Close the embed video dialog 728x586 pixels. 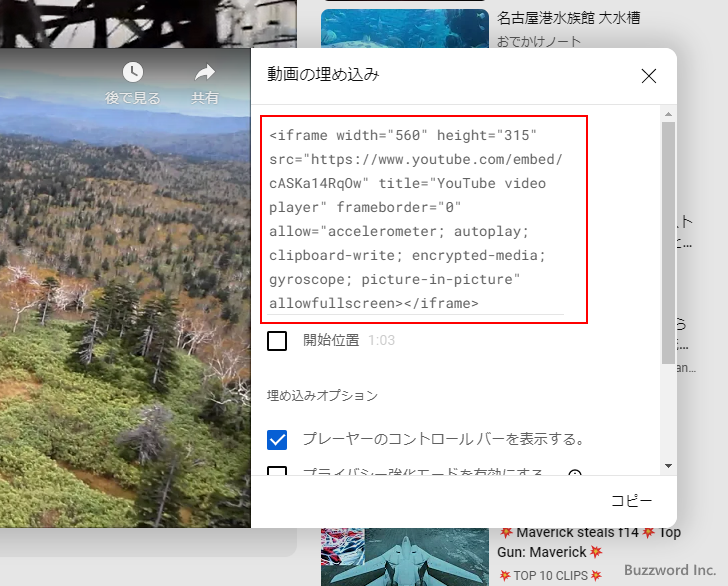coord(649,76)
